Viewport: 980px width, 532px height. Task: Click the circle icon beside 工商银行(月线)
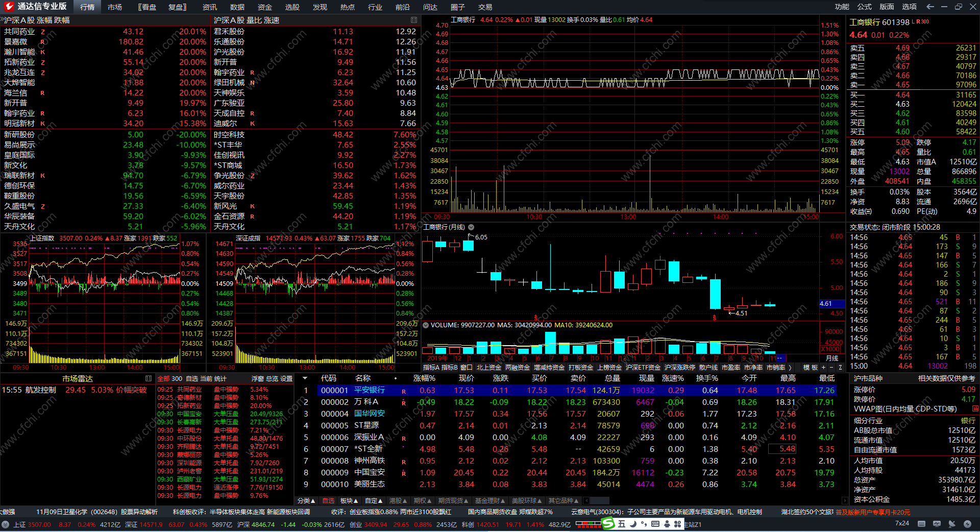pos(471,227)
